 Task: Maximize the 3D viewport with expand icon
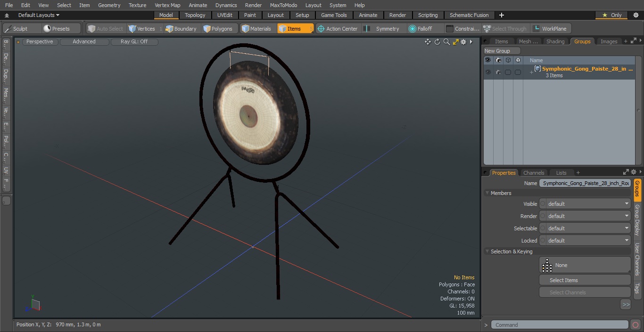(x=455, y=42)
